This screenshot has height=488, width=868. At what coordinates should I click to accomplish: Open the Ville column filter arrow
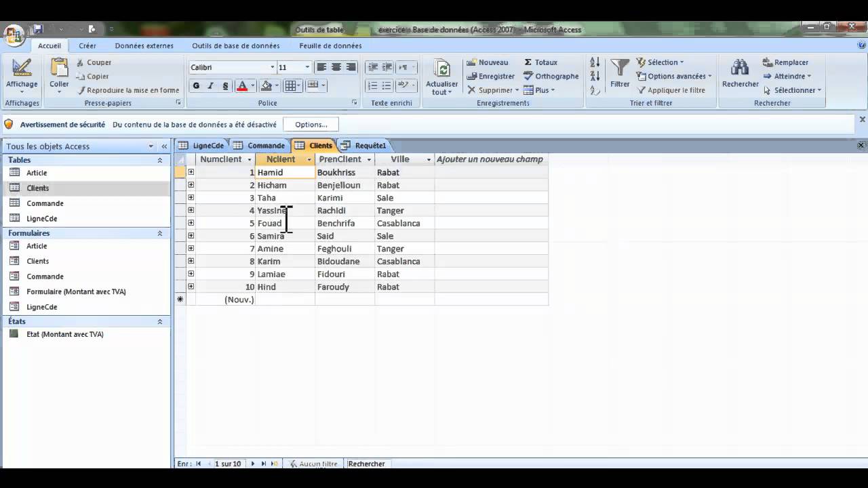[429, 160]
